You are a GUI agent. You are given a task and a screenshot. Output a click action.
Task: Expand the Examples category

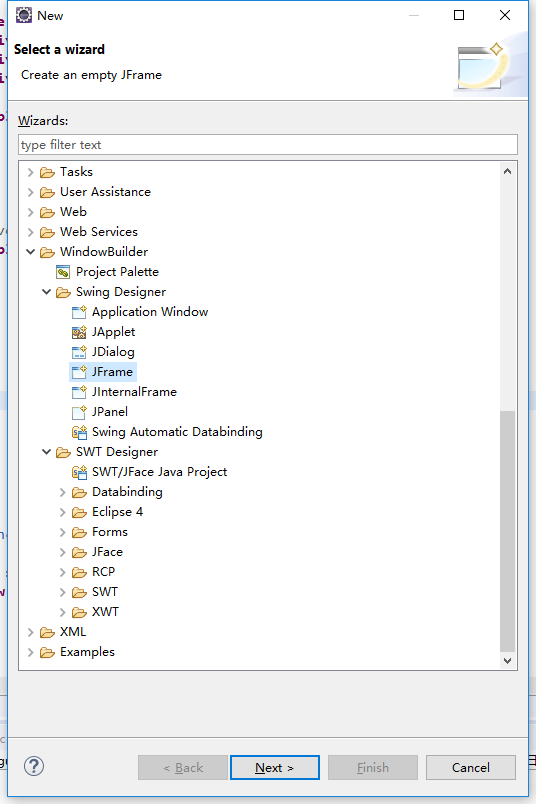pyautogui.click(x=30, y=652)
